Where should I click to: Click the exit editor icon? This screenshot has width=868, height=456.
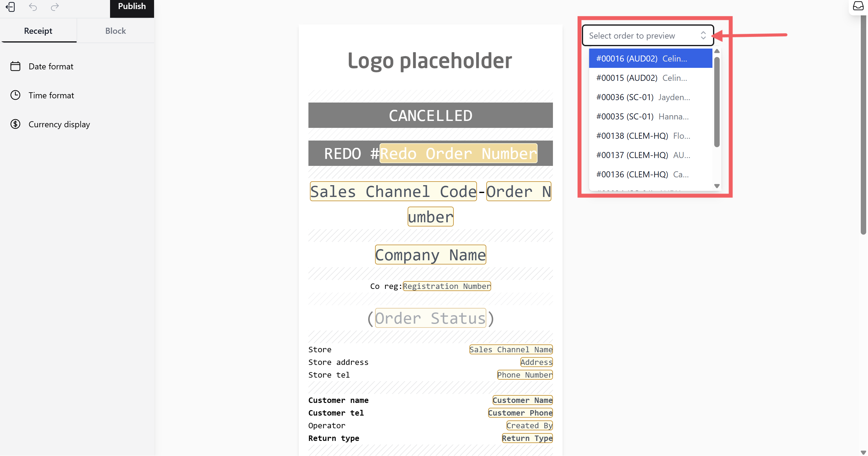[x=11, y=7]
